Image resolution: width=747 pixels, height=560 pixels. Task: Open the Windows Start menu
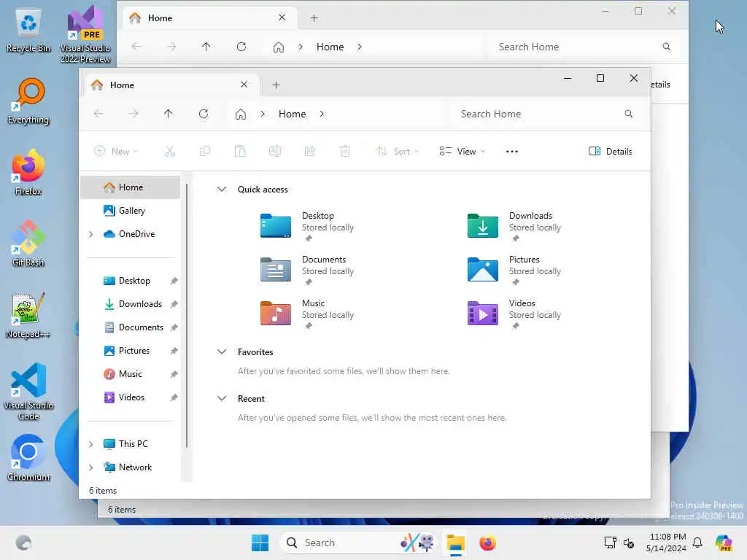(x=260, y=542)
